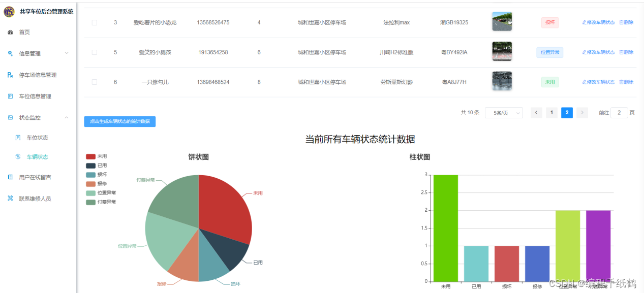Delete the 川崎H2标准版 vehicle row
Viewport: 644px width, 293px height.
[626, 52]
